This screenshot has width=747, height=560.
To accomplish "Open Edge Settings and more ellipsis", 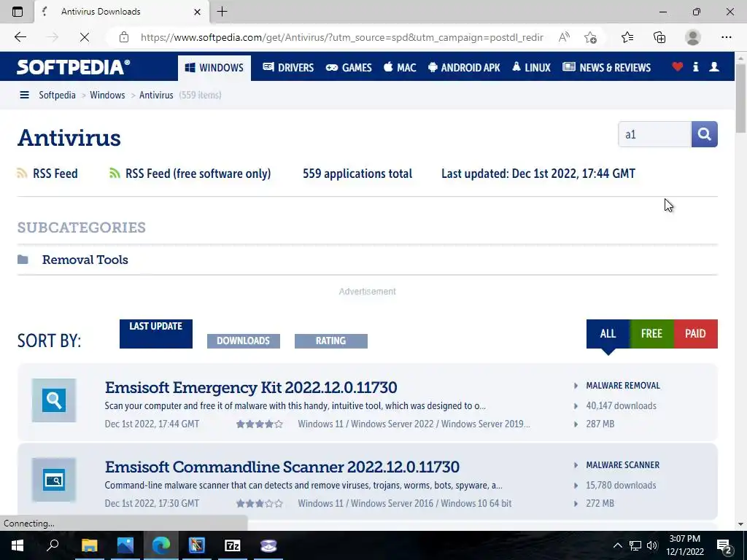I will click(x=726, y=37).
